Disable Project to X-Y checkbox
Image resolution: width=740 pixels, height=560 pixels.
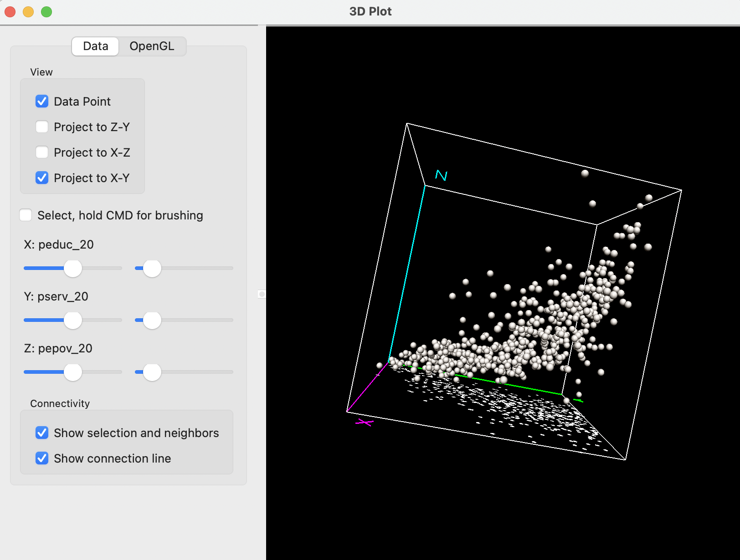tap(42, 178)
